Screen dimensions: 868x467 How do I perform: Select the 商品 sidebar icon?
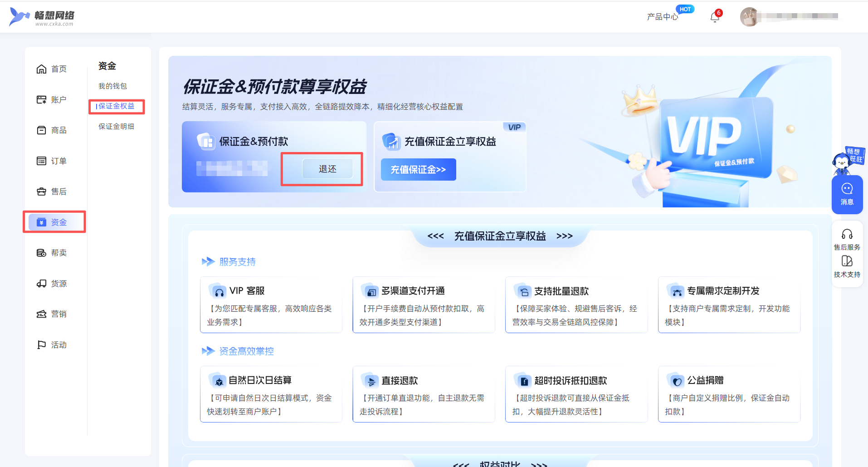pyautogui.click(x=41, y=130)
